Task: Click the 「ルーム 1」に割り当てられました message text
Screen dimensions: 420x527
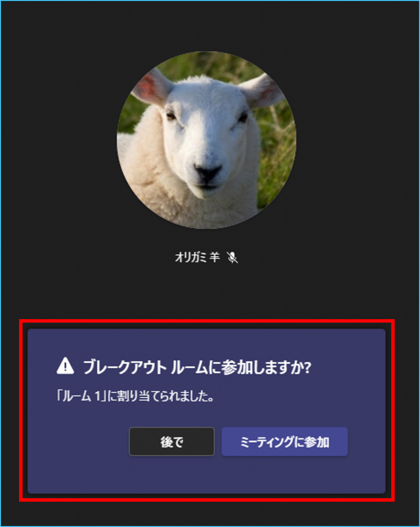Action: tap(135, 397)
